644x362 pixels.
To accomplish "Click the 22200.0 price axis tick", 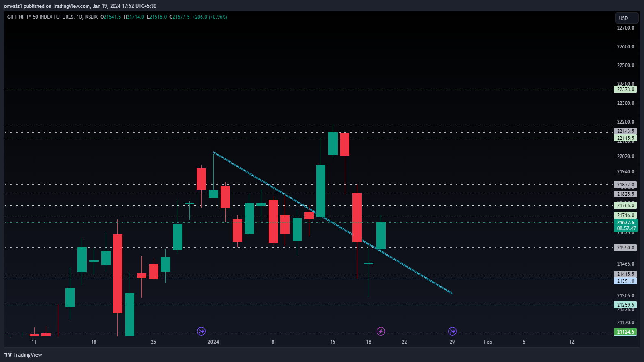I will pos(625,122).
